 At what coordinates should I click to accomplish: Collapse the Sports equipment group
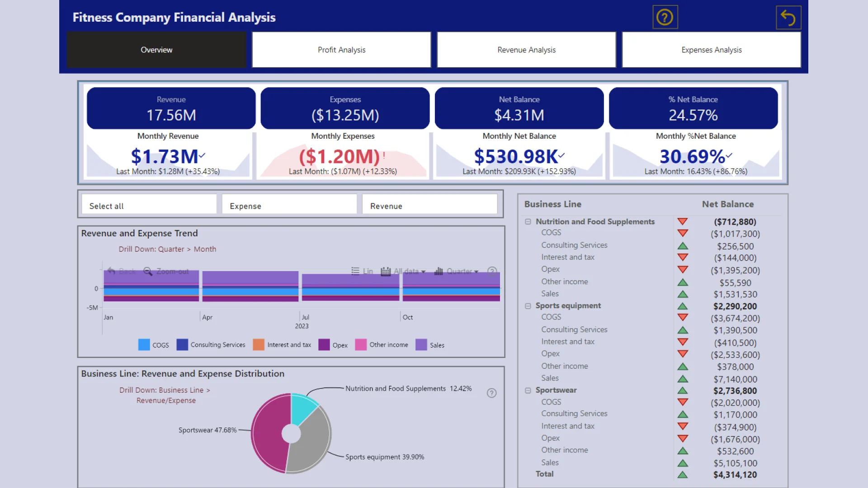pos(528,306)
